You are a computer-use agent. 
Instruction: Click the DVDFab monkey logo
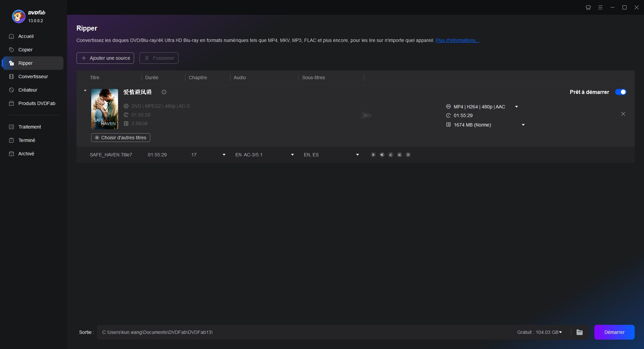19,16
